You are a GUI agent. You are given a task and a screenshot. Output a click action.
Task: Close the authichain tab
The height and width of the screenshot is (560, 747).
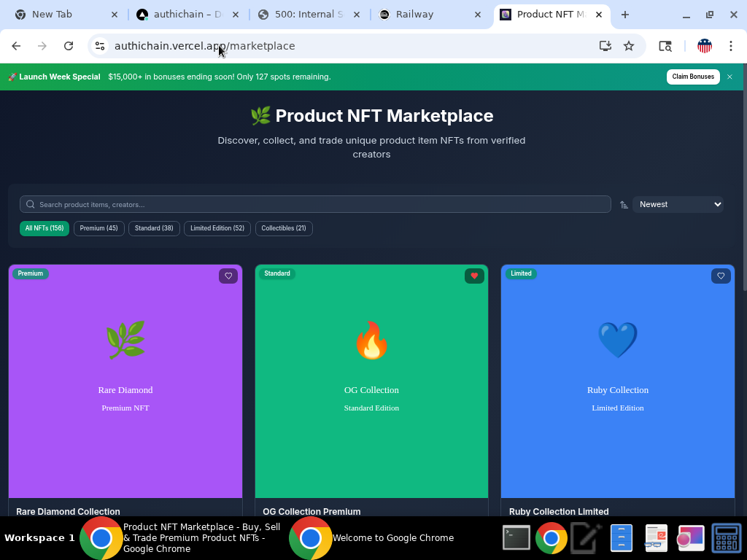pyautogui.click(x=236, y=15)
